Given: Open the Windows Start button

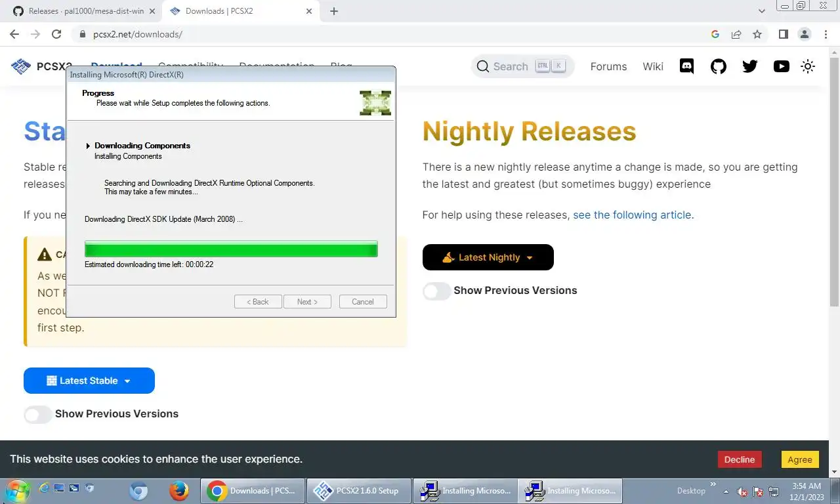Looking at the screenshot, I should click(17, 490).
